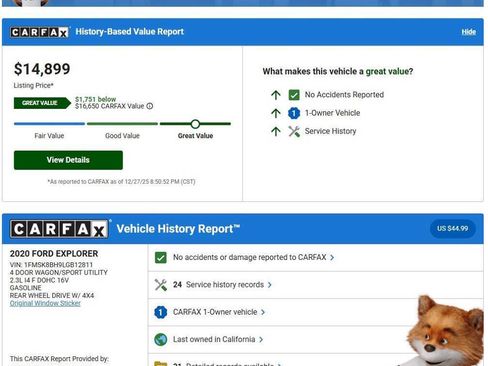Click 'No Accidents Reported' text
Screen dimensions: 488x366
[344, 95]
